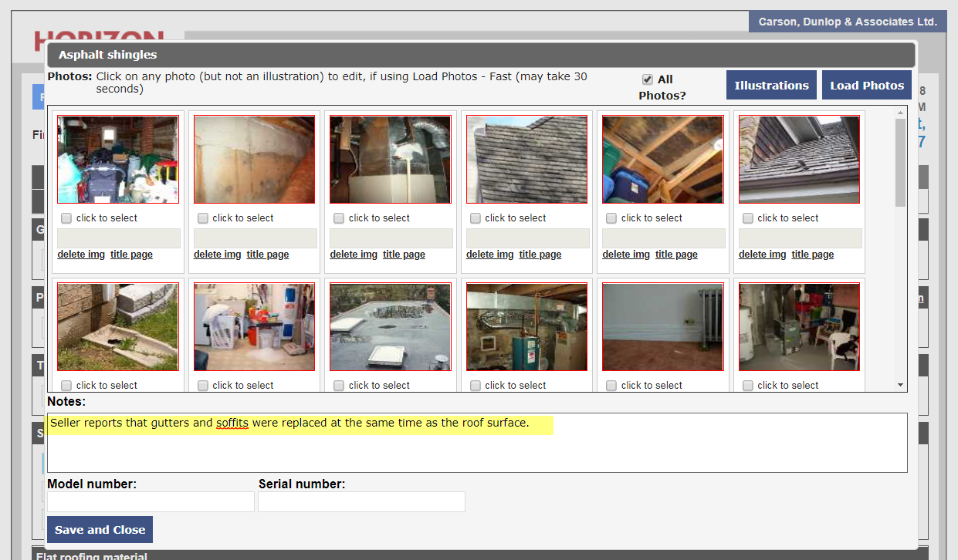
Task: Tick 'click to select' under flat roof photo
Action: (339, 386)
